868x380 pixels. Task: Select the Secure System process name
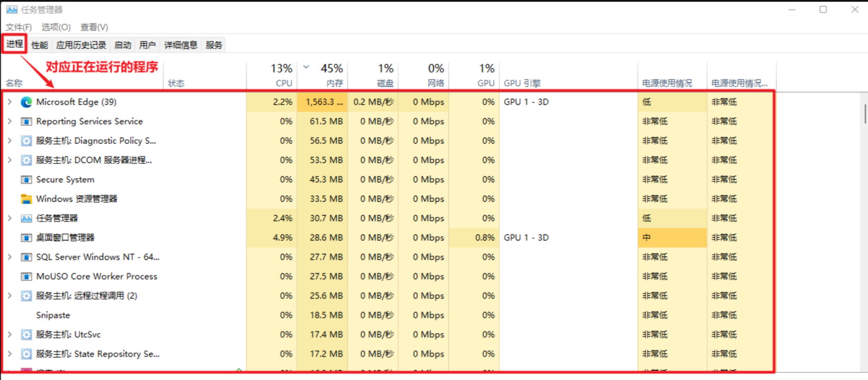coord(65,180)
